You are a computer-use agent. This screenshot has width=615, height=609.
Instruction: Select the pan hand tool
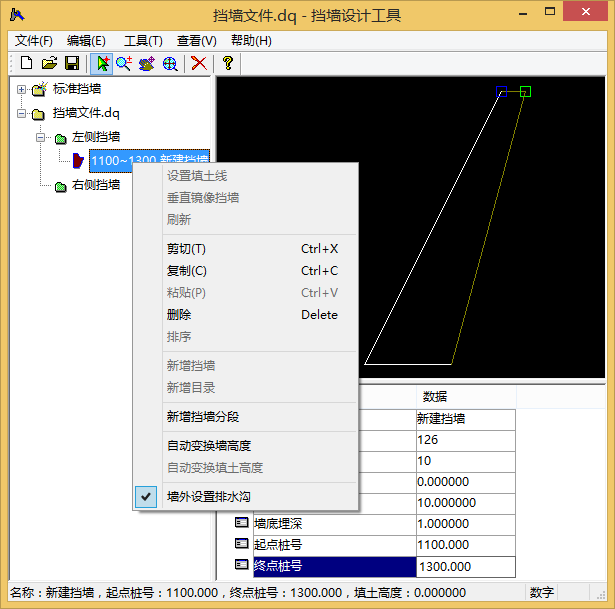coord(147,64)
